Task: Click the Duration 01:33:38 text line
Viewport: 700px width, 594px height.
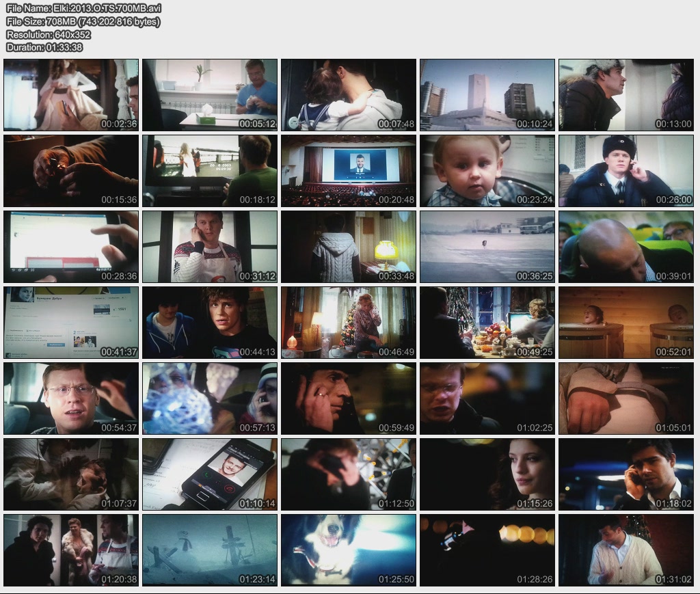Action: click(x=44, y=47)
